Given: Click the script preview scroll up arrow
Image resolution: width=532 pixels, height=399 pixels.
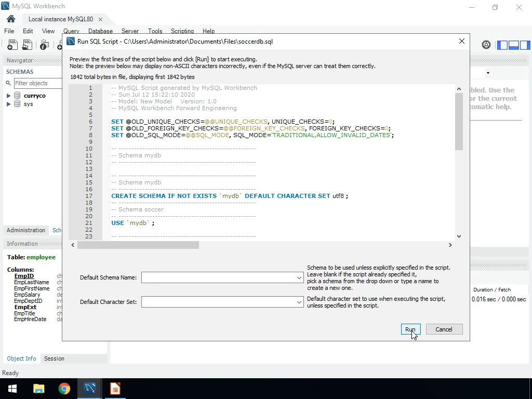Looking at the screenshot, I should [459, 89].
